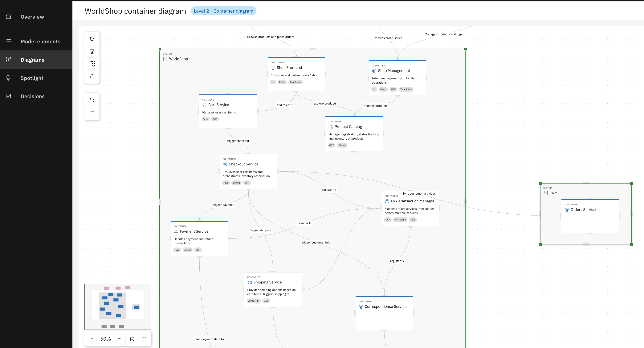
Task: Click the Spotlight lightbulb icon
Action: tap(8, 78)
